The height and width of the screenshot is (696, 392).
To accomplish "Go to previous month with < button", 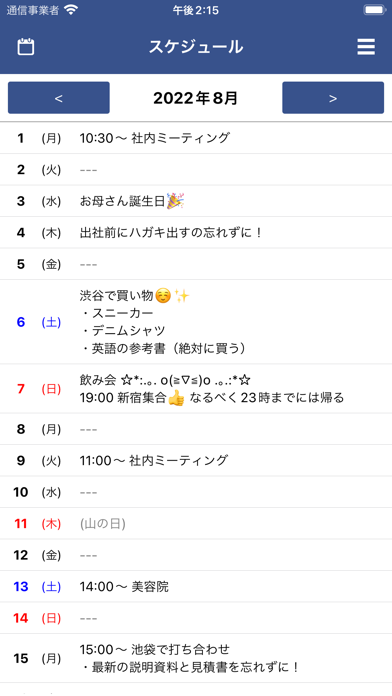I will tap(59, 98).
